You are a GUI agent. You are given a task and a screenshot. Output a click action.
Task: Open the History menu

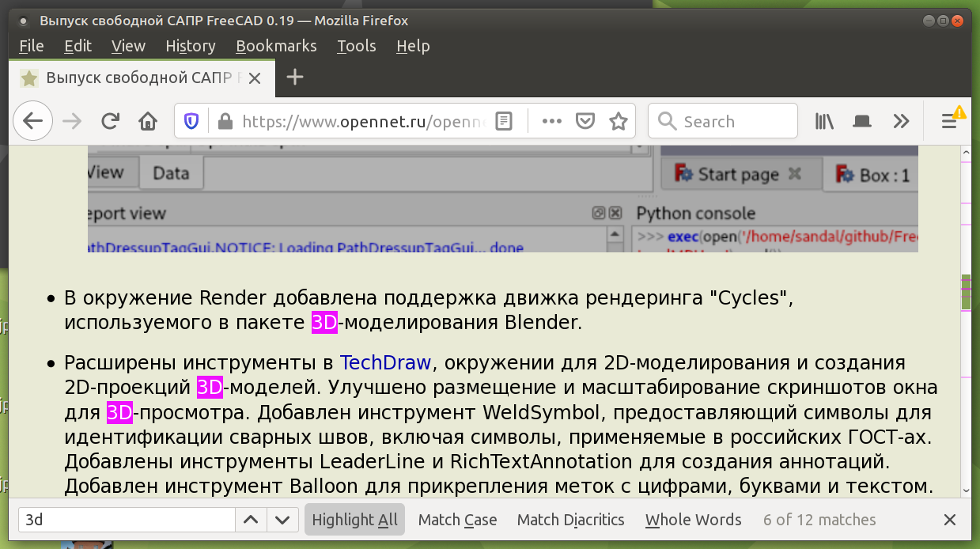(x=191, y=46)
